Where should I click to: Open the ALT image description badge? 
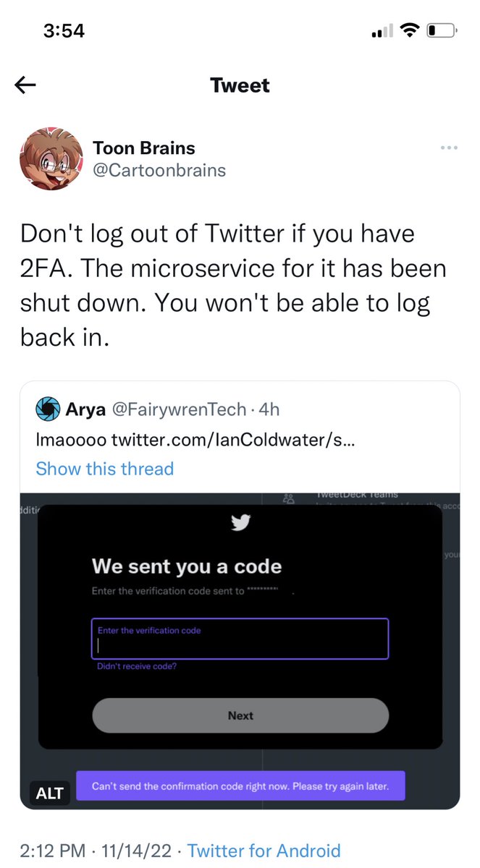coord(49,793)
